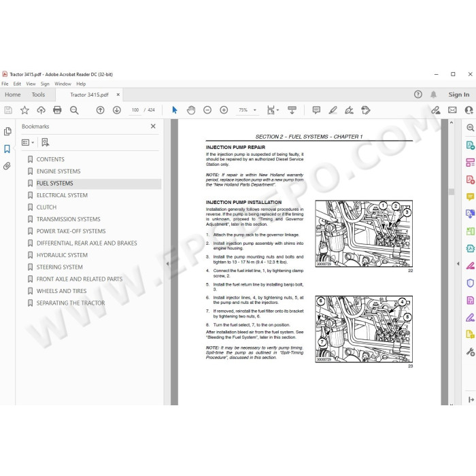The height and width of the screenshot is (476, 476).
Task: Switch to the Tools tab
Action: coord(38,95)
